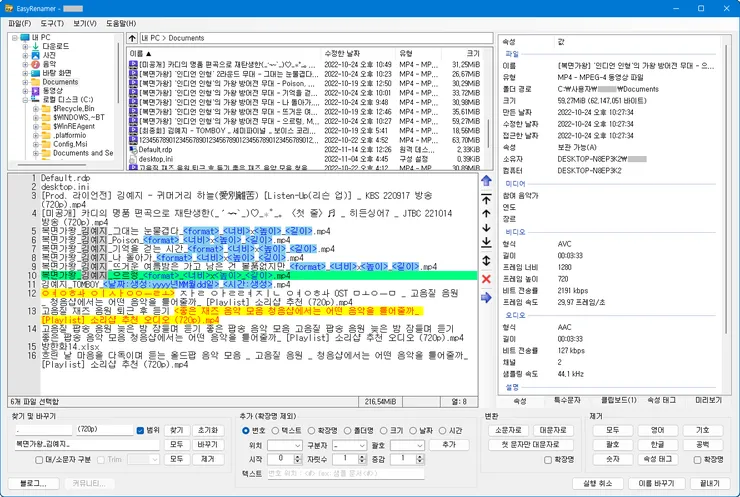Open the 도구(T) menu
The image size is (740, 497).
tap(52, 23)
